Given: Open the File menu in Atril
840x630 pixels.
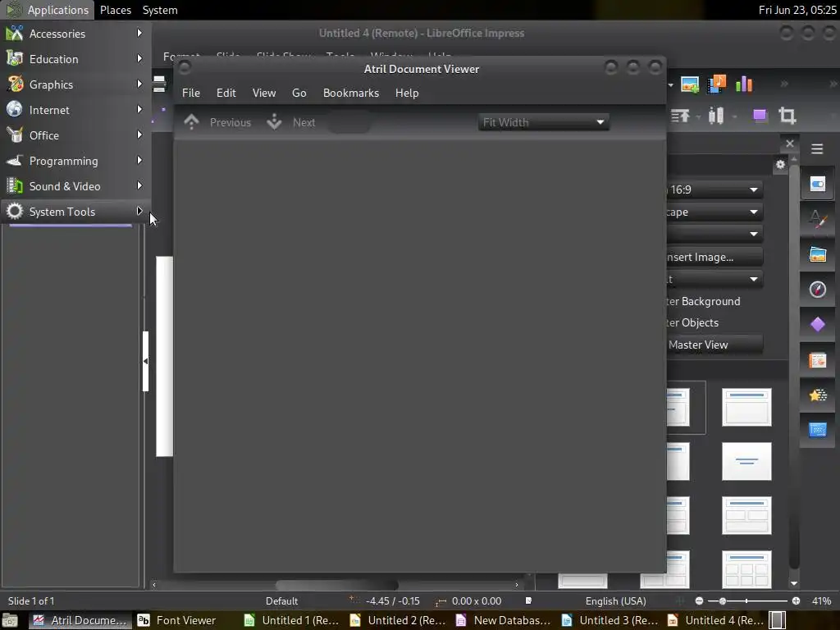Looking at the screenshot, I should pyautogui.click(x=190, y=93).
